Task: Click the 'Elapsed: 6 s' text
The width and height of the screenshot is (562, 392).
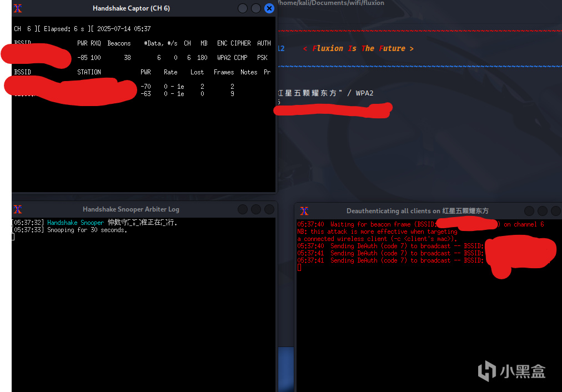Action: tap(64, 29)
